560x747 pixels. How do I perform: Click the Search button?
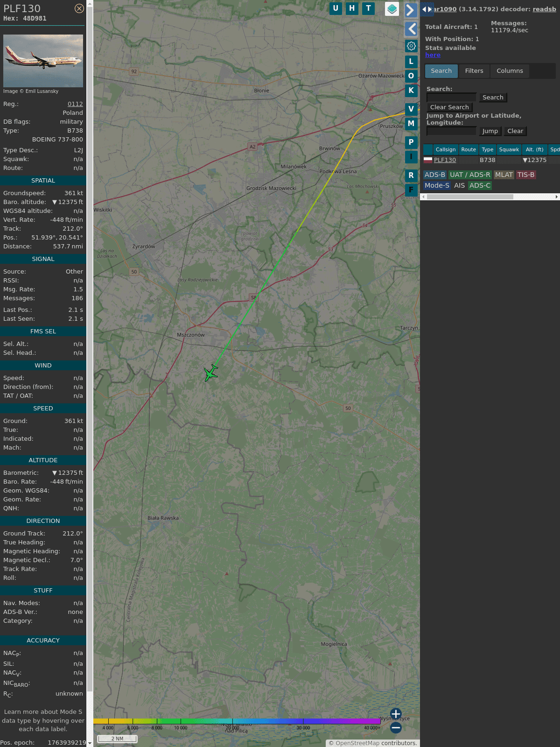[493, 98]
